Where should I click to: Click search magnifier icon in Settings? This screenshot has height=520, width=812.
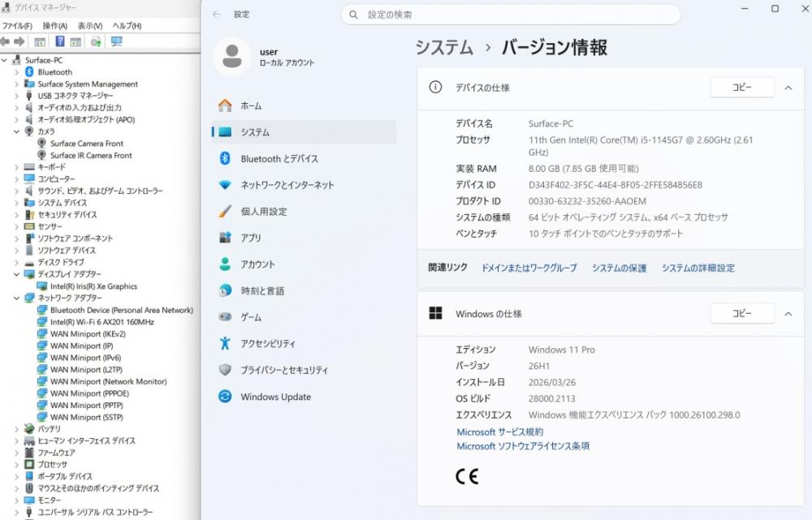(354, 15)
